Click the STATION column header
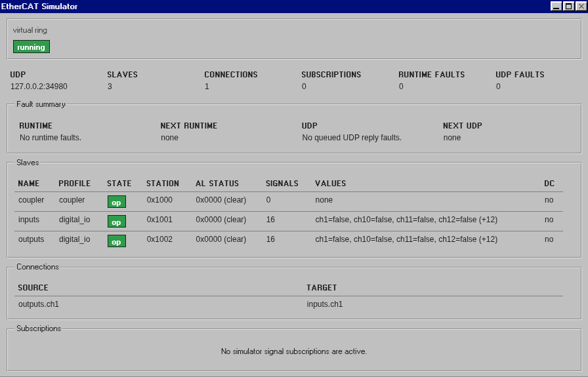This screenshot has height=377, width=588. [162, 184]
